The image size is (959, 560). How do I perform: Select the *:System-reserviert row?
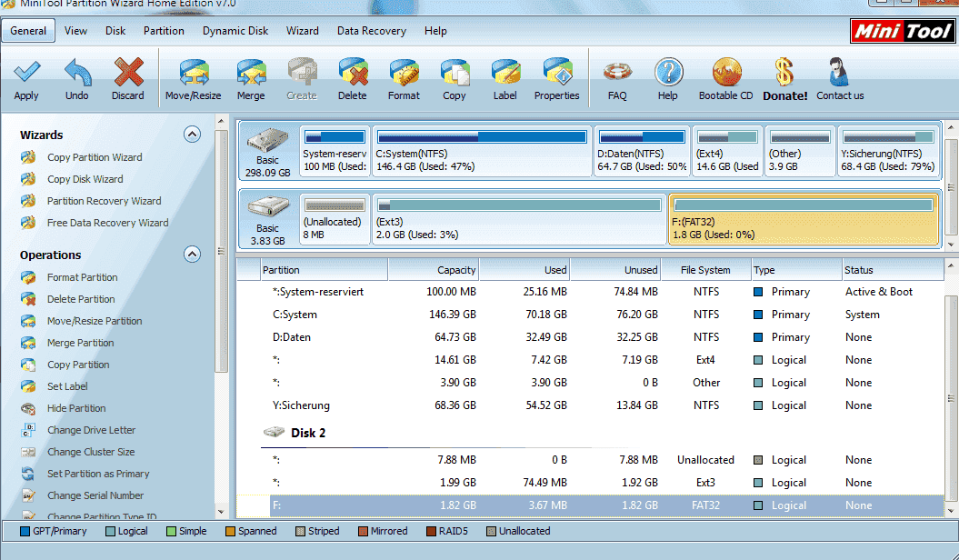590,292
